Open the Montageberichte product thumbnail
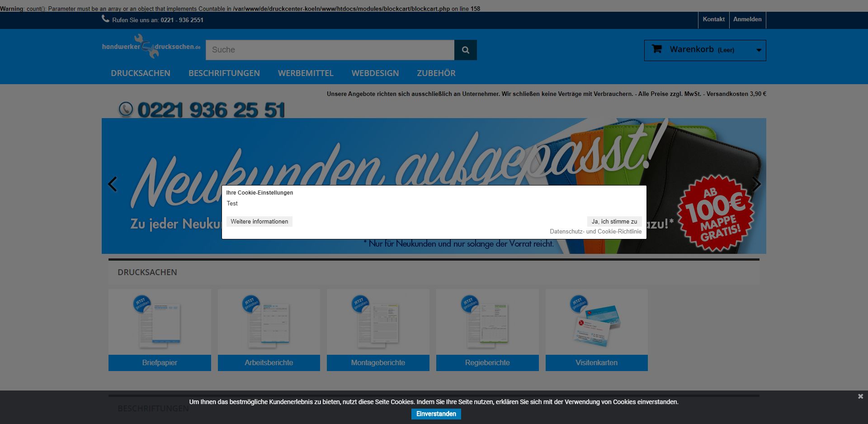The height and width of the screenshot is (424, 868). [378, 322]
